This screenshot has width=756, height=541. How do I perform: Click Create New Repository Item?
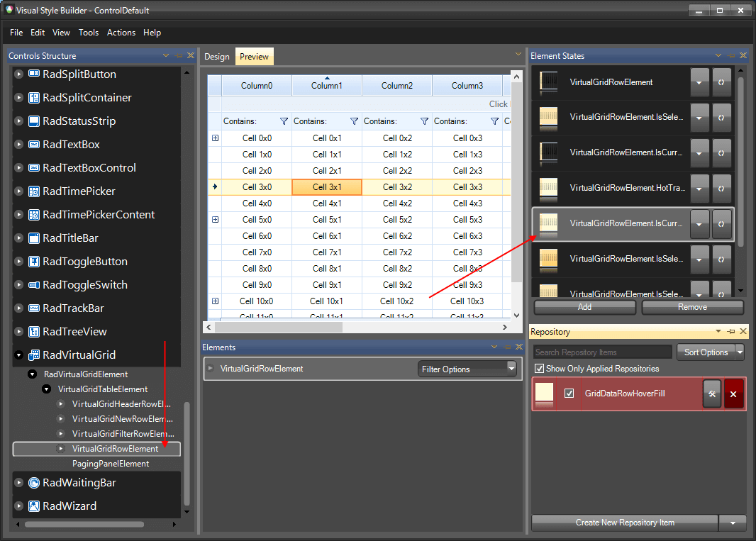[x=624, y=523]
